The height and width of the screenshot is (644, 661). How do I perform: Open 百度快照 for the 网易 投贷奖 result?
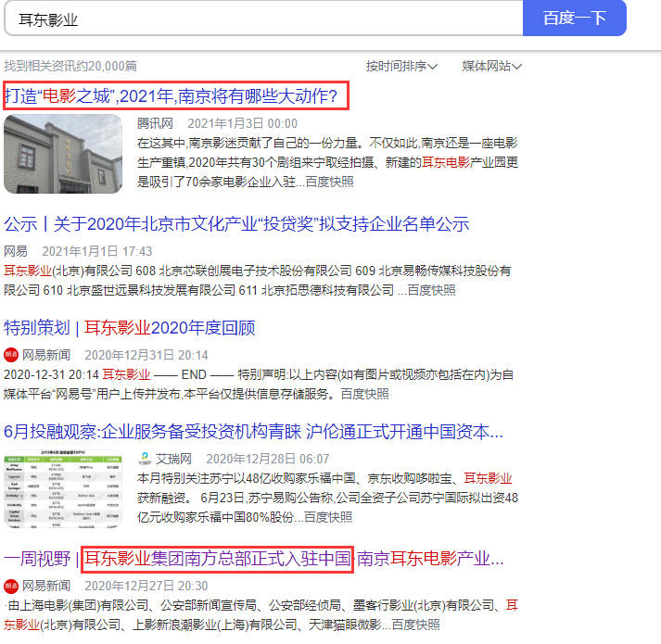pyautogui.click(x=431, y=290)
